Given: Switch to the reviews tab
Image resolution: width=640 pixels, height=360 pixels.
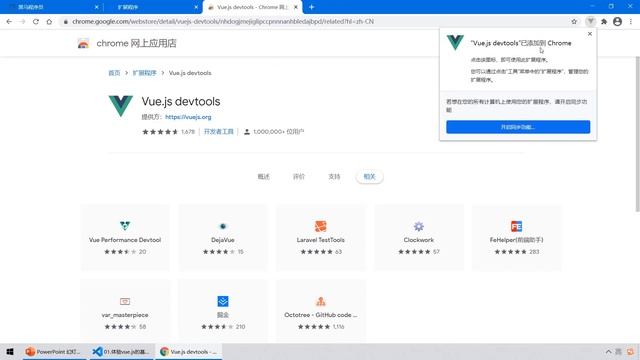Looking at the screenshot, I should tap(299, 177).
